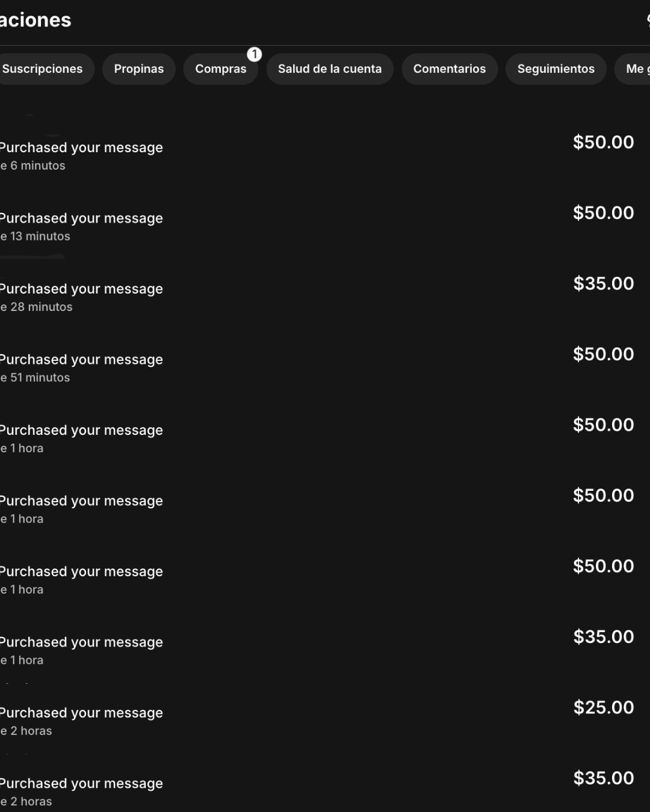Open the Suscripciones tab
This screenshot has height=812, width=650.
pyautogui.click(x=43, y=69)
